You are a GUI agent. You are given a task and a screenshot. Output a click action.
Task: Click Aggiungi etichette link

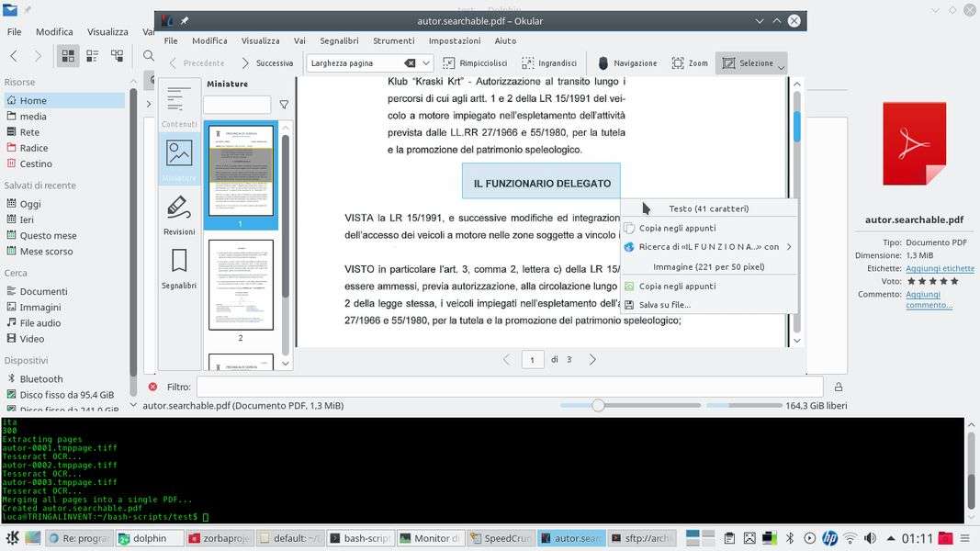(940, 268)
